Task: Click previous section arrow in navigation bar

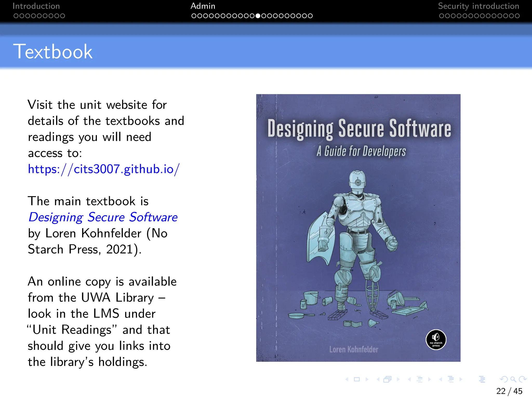Action: click(x=441, y=380)
